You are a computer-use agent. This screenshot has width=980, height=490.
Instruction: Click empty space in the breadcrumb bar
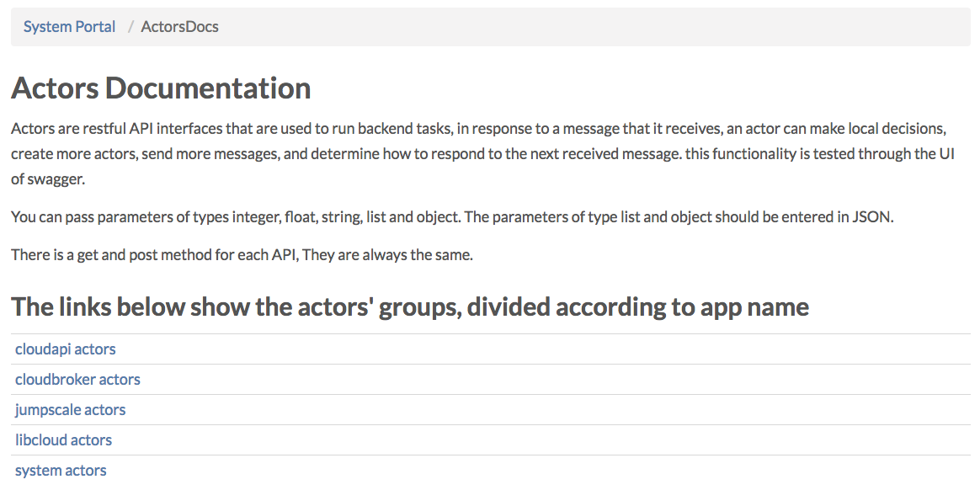coord(589,27)
